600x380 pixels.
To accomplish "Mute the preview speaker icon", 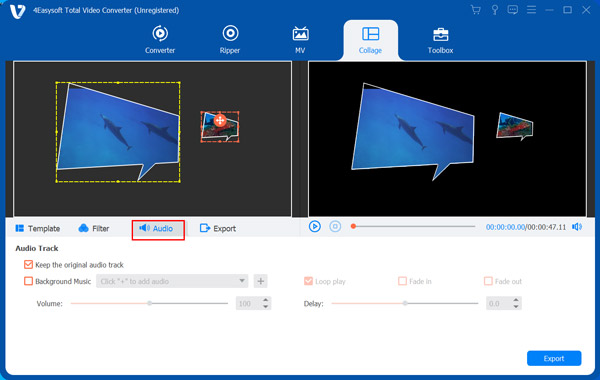I will (x=577, y=227).
